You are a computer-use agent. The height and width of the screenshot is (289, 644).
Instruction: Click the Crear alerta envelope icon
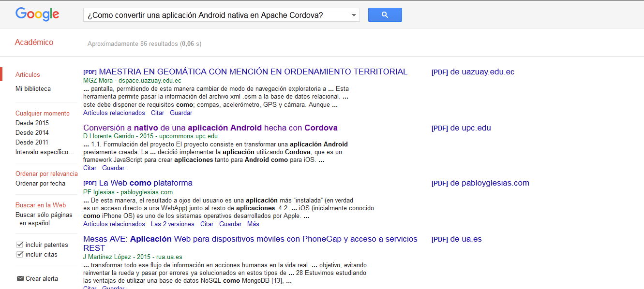20,278
